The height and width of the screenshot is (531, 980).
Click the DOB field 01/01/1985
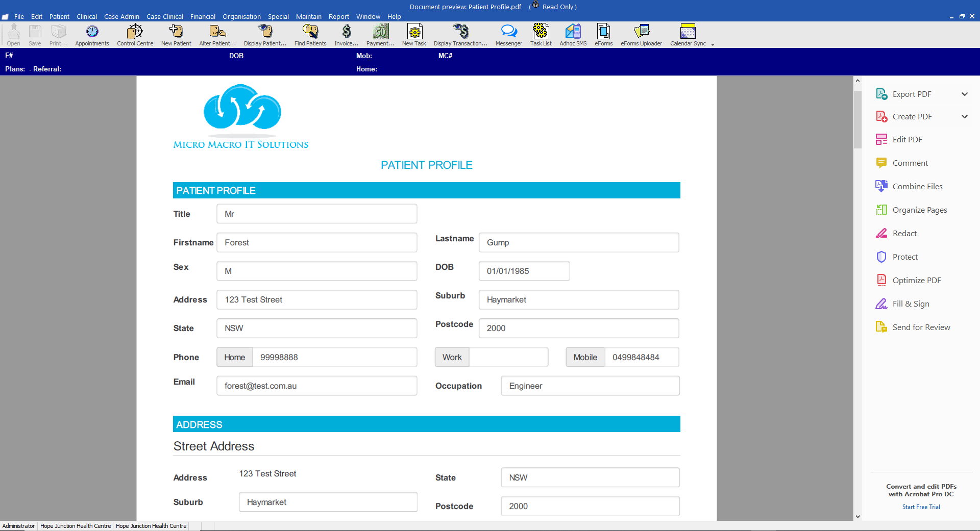(x=524, y=271)
